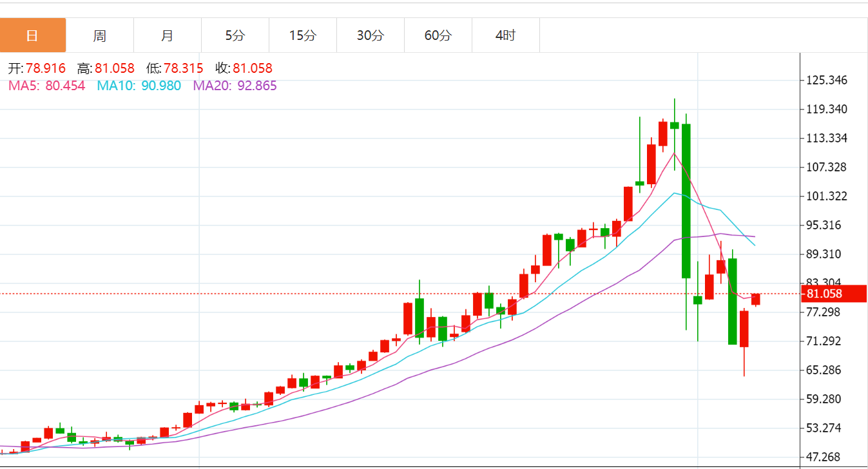Select the 日 daily chart tab

pyautogui.click(x=33, y=35)
